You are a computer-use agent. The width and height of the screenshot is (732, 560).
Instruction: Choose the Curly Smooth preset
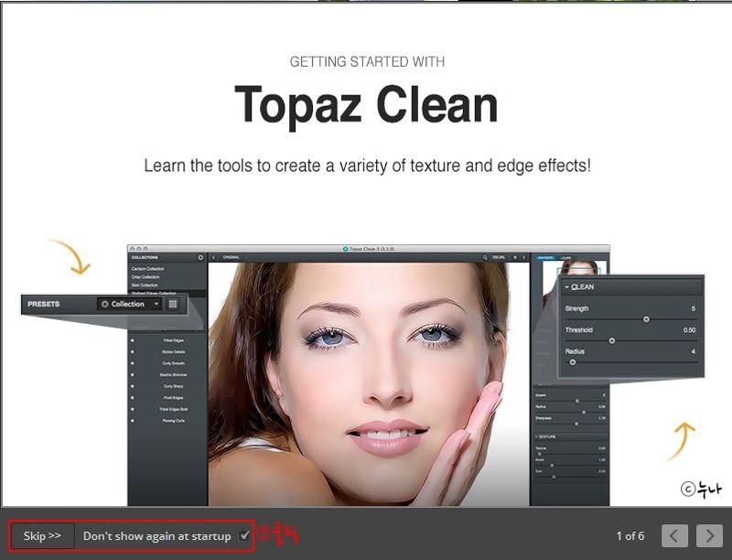173,363
